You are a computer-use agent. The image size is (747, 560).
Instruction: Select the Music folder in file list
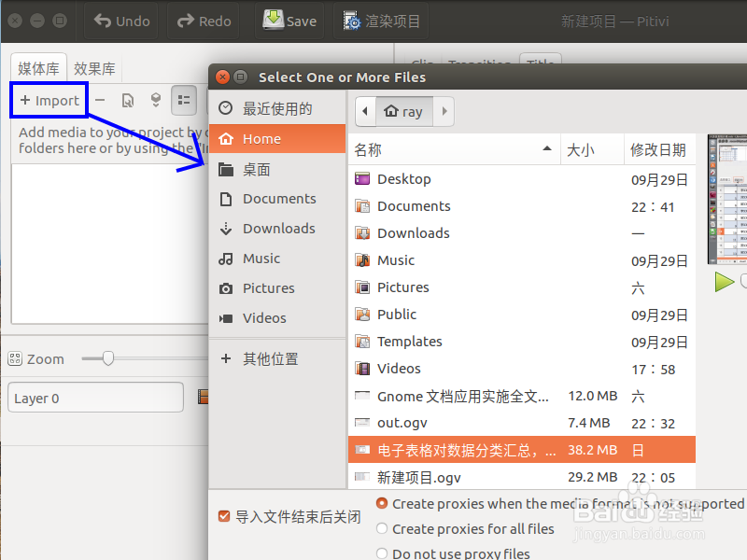point(522,260)
